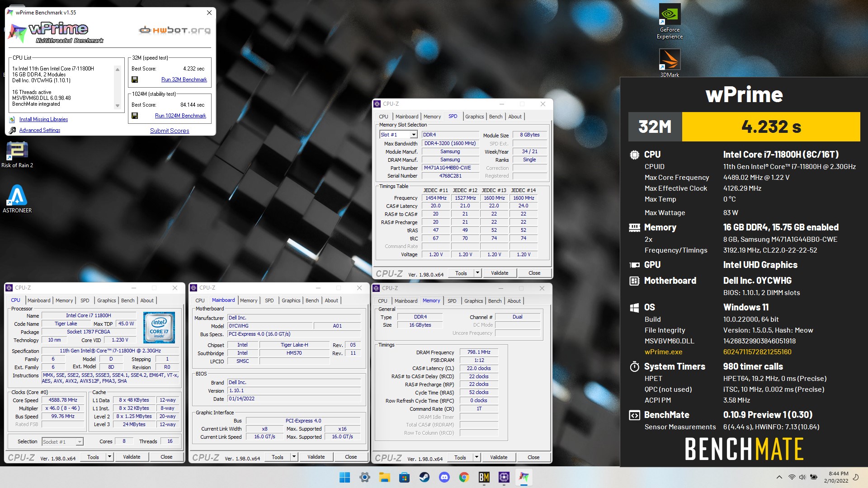Screen dimensions: 868x488
Task: Switch to CPU-Z via taskbar icon
Action: point(504,477)
